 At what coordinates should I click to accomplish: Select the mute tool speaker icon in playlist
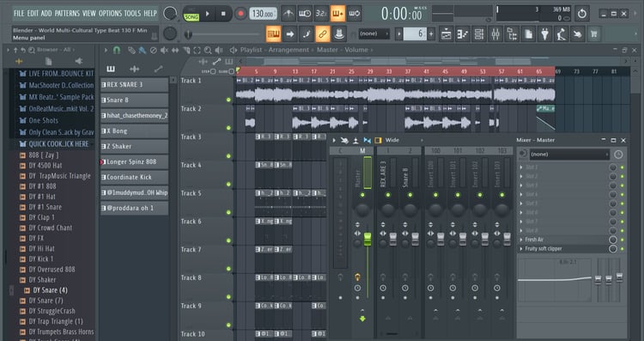(164, 50)
